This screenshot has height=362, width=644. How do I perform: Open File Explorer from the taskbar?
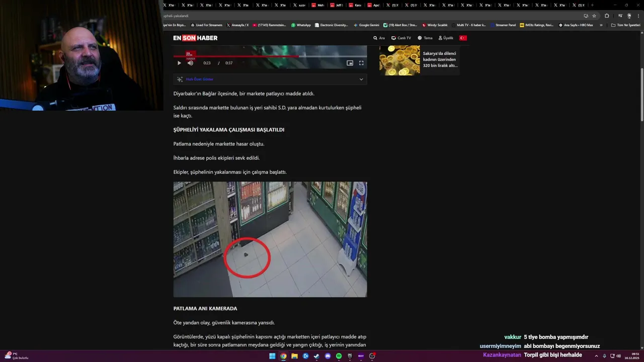click(294, 356)
